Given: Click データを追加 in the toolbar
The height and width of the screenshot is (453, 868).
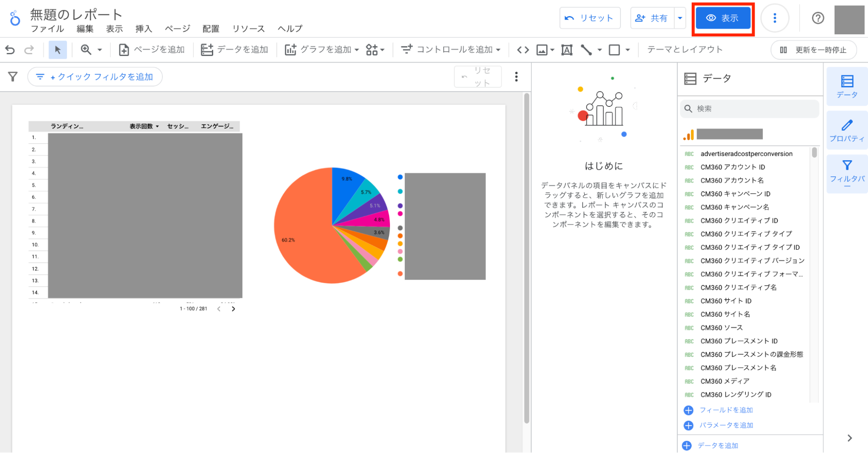Looking at the screenshot, I should (234, 50).
